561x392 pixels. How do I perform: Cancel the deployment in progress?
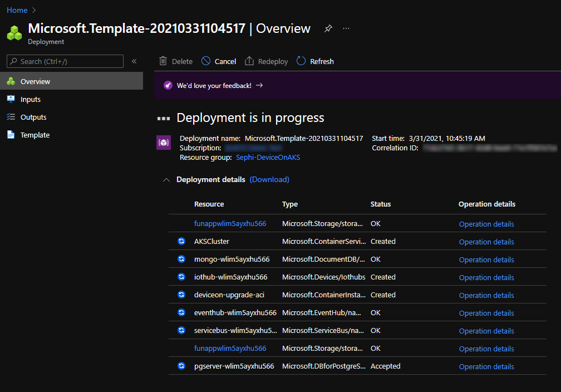(219, 61)
